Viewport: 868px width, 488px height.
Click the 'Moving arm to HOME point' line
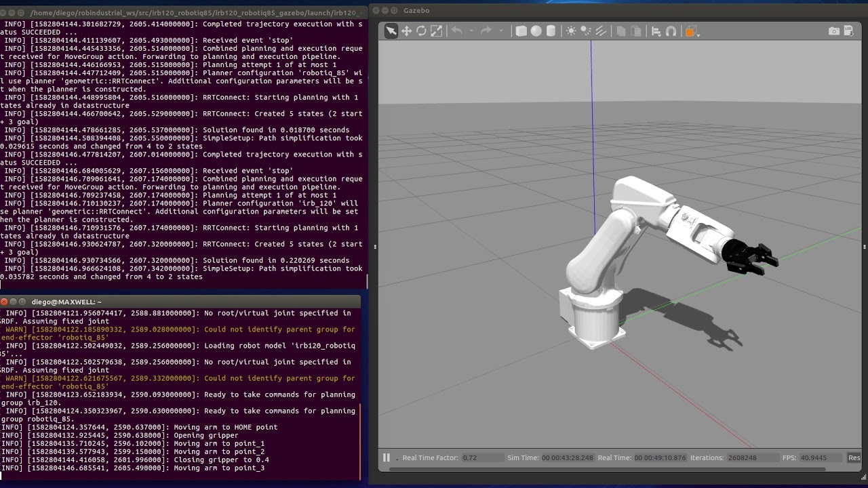click(139, 427)
